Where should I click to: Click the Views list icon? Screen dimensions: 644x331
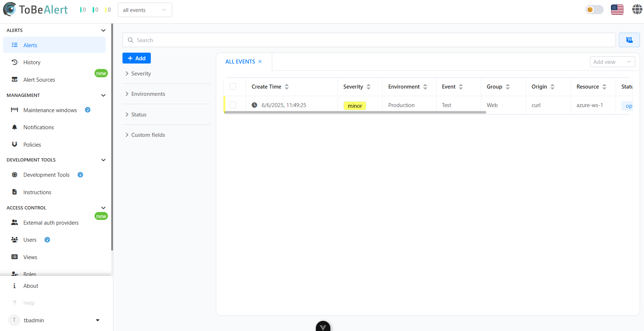point(15,257)
